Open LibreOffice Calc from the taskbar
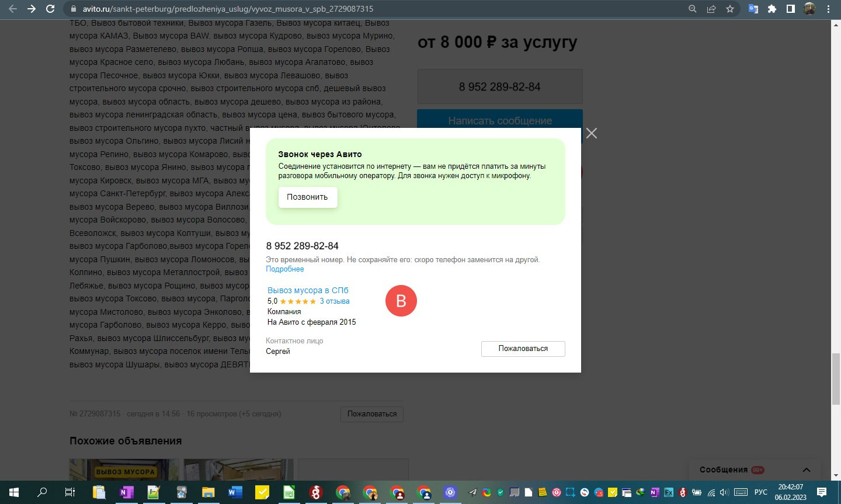Viewport: 841px width, 504px height. (289, 492)
